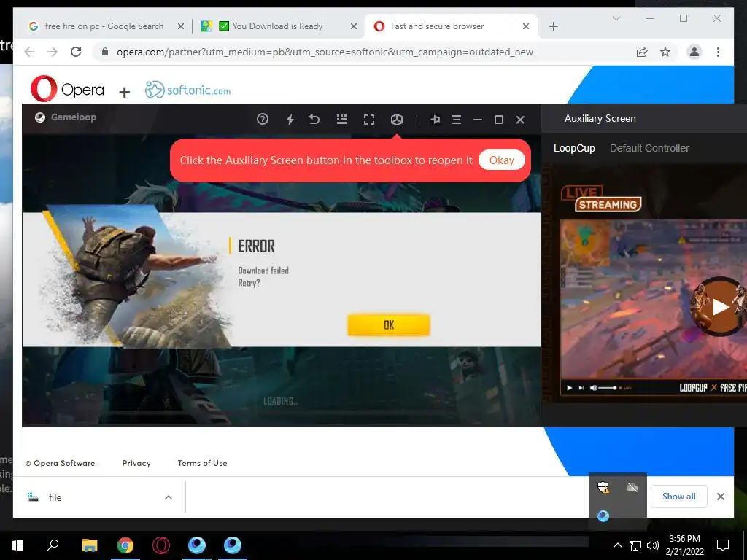
Task: Click the softonic.com logo
Action: coord(187,90)
